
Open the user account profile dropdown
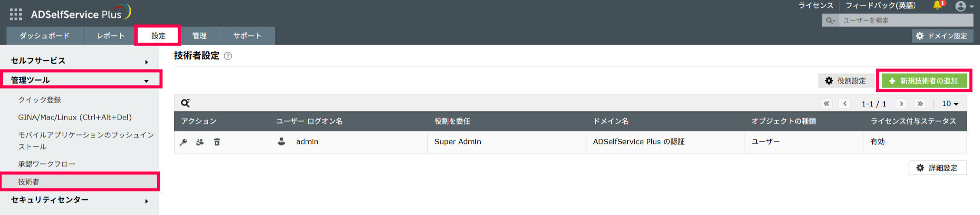[x=963, y=6]
